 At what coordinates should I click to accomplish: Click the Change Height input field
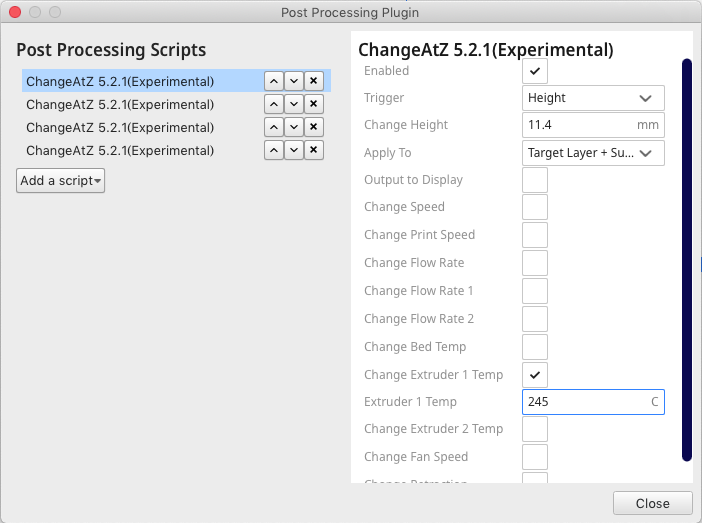[580, 125]
